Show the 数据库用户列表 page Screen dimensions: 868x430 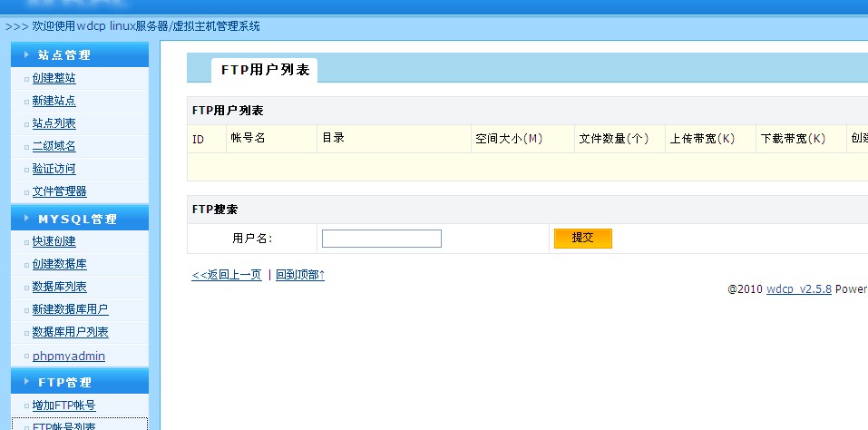pyautogui.click(x=70, y=332)
